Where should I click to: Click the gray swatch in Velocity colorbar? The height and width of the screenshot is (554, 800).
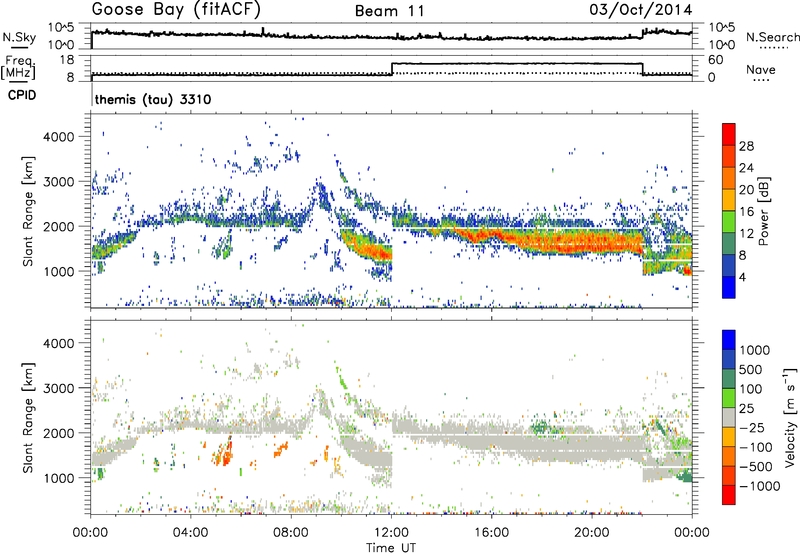coord(729,417)
